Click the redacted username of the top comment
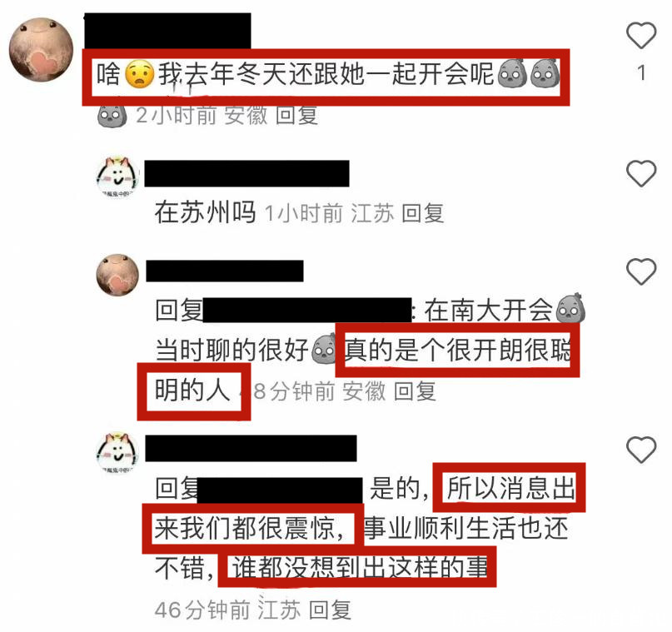 pyautogui.click(x=167, y=31)
